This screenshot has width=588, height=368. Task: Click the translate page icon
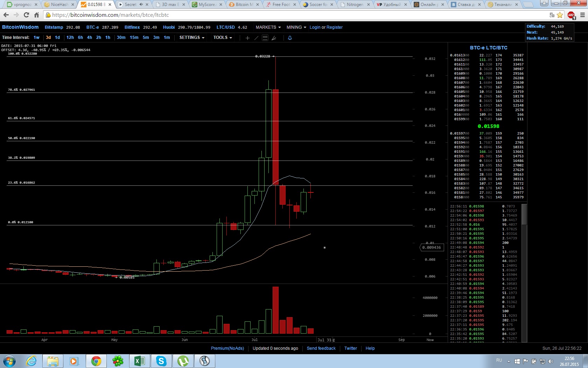pyautogui.click(x=552, y=15)
